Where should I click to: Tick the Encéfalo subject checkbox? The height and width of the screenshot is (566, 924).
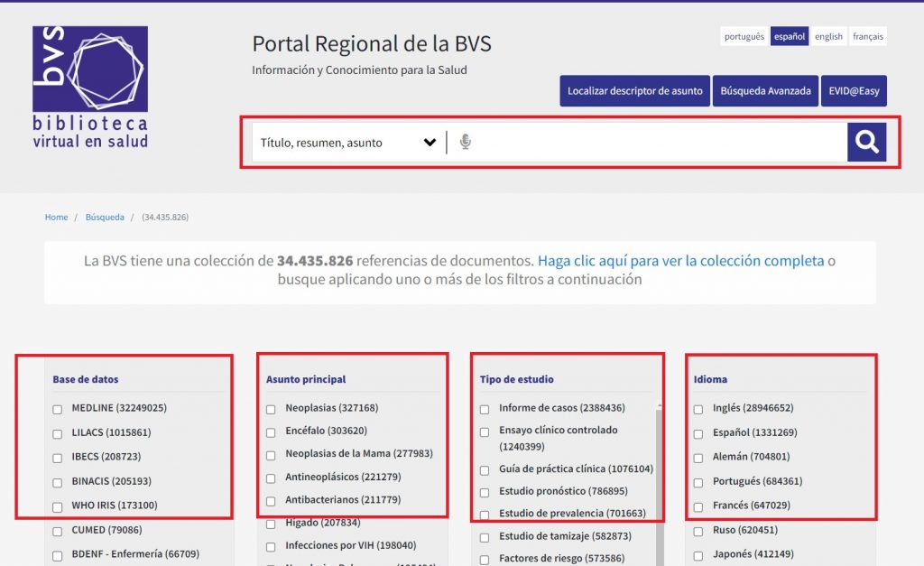(271, 432)
